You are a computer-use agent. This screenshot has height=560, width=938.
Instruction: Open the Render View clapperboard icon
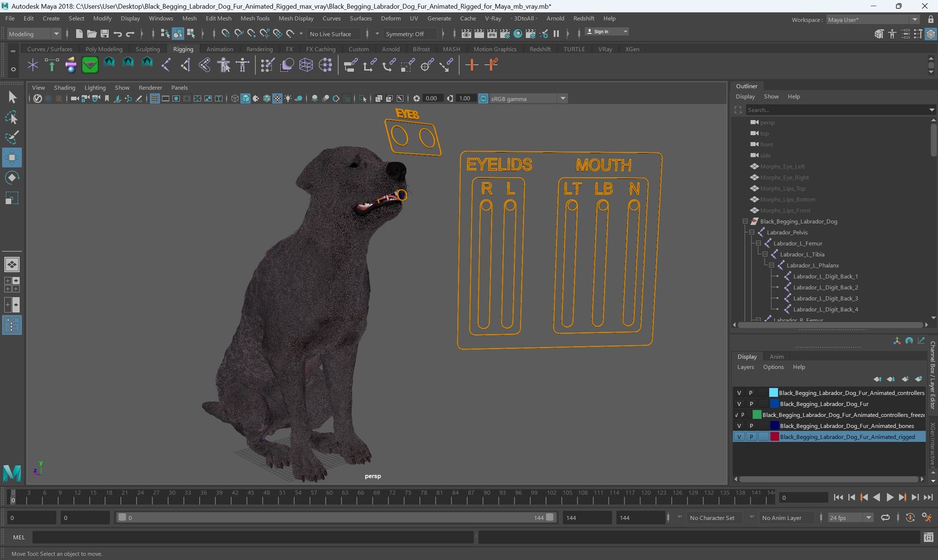[x=466, y=34]
